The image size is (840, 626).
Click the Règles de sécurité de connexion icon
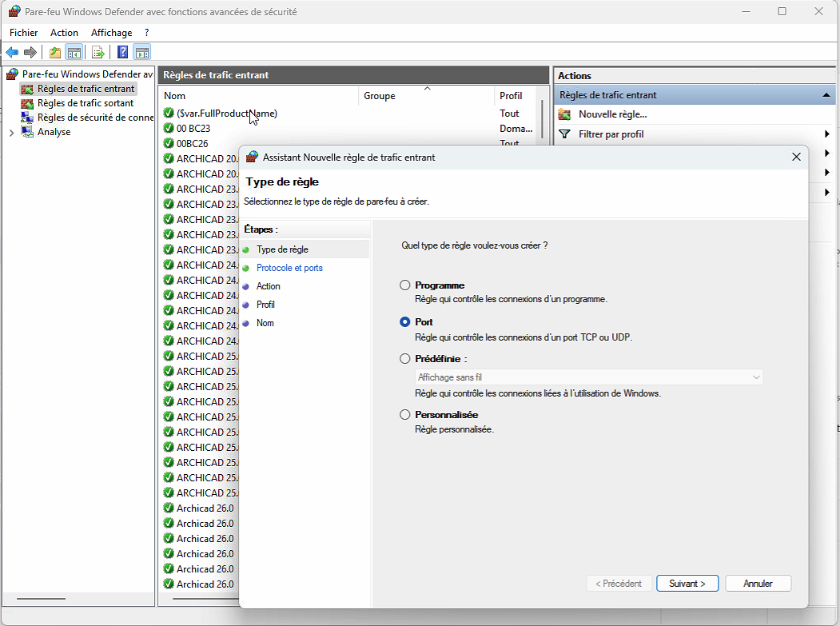[x=27, y=118]
